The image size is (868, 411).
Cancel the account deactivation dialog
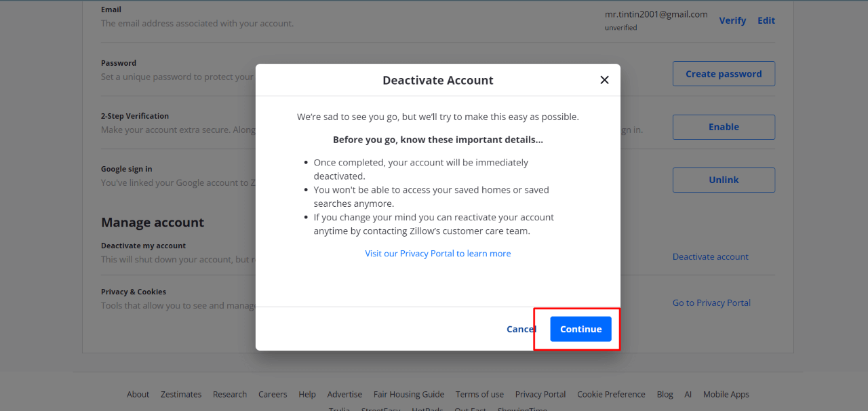(x=521, y=329)
